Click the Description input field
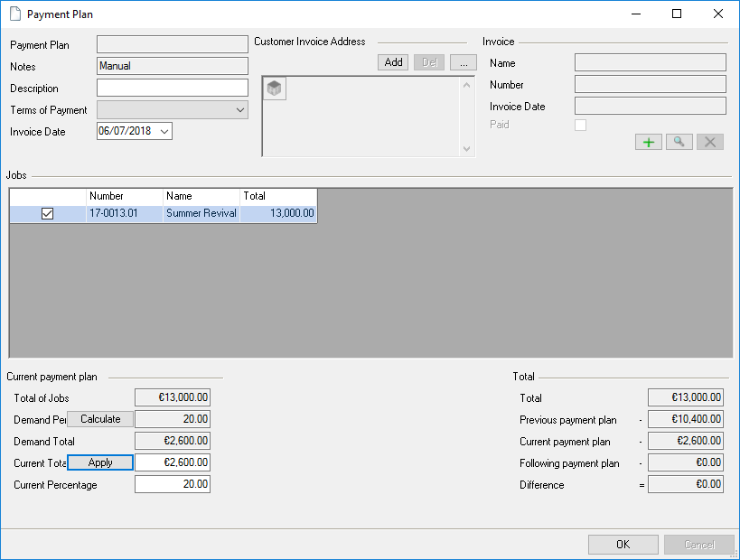The image size is (740, 560). 172,89
